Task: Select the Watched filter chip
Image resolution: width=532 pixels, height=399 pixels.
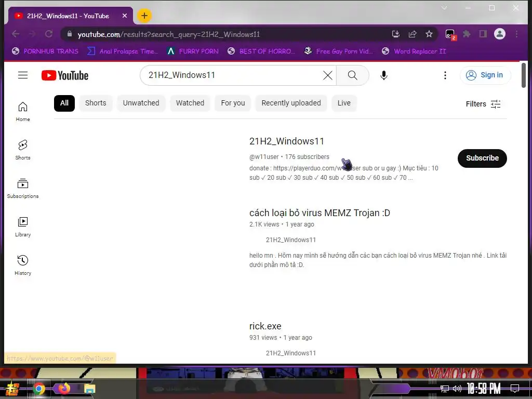Action: pyautogui.click(x=190, y=103)
